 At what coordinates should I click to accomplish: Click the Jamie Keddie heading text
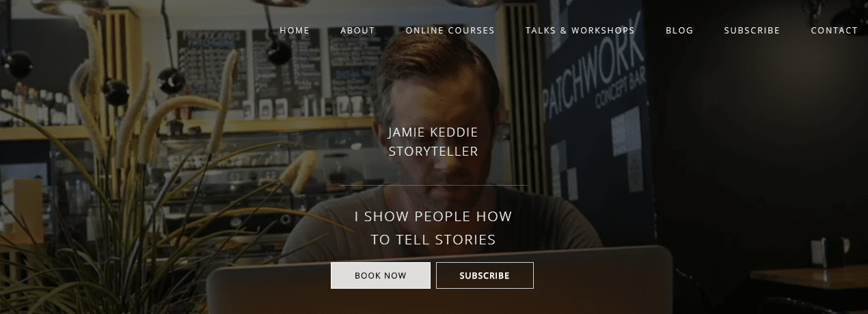(433, 132)
